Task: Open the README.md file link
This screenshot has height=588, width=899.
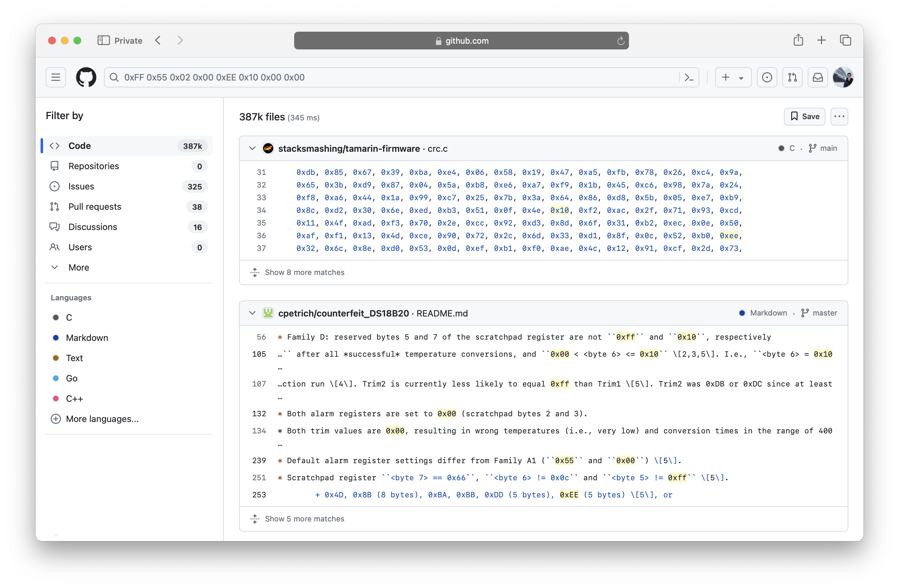Action: click(442, 313)
